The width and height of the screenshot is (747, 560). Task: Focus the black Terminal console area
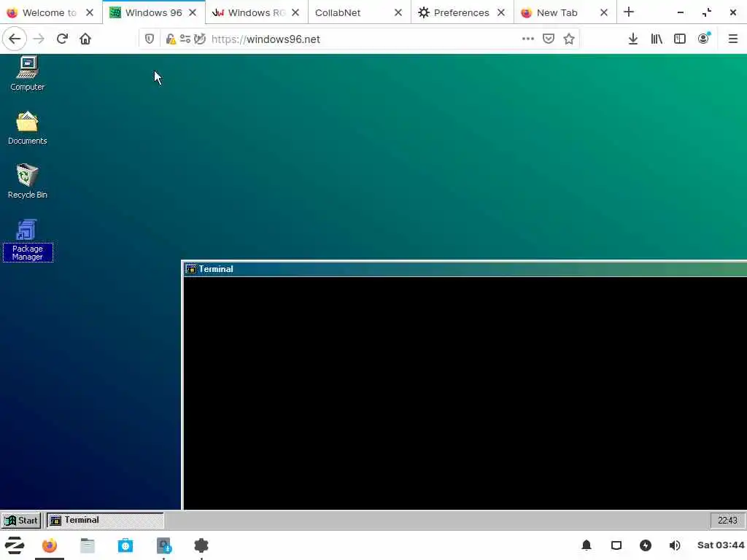pos(465,393)
